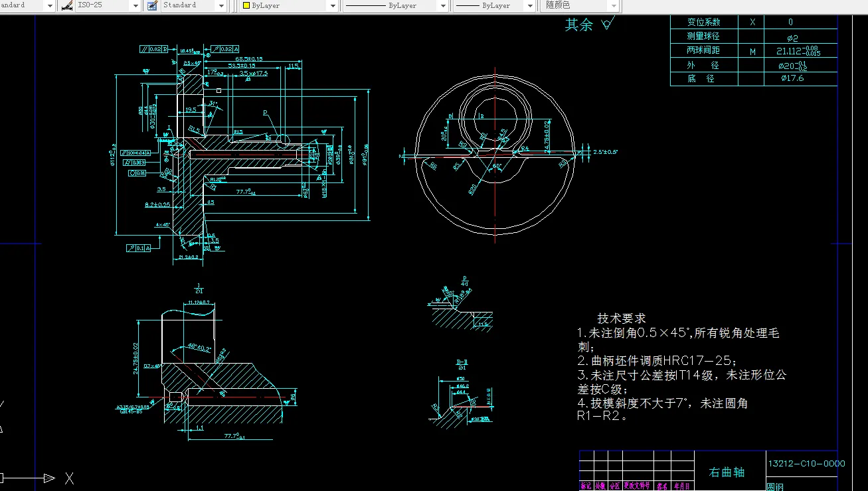This screenshot has width=868, height=491.
Task: Select note 1 about 未注倒角0.5×45°
Action: (677, 340)
